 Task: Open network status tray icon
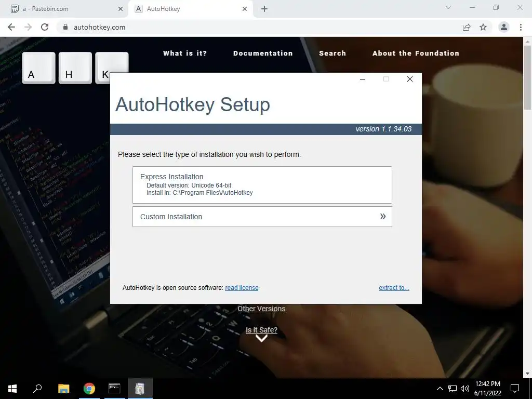tap(453, 389)
